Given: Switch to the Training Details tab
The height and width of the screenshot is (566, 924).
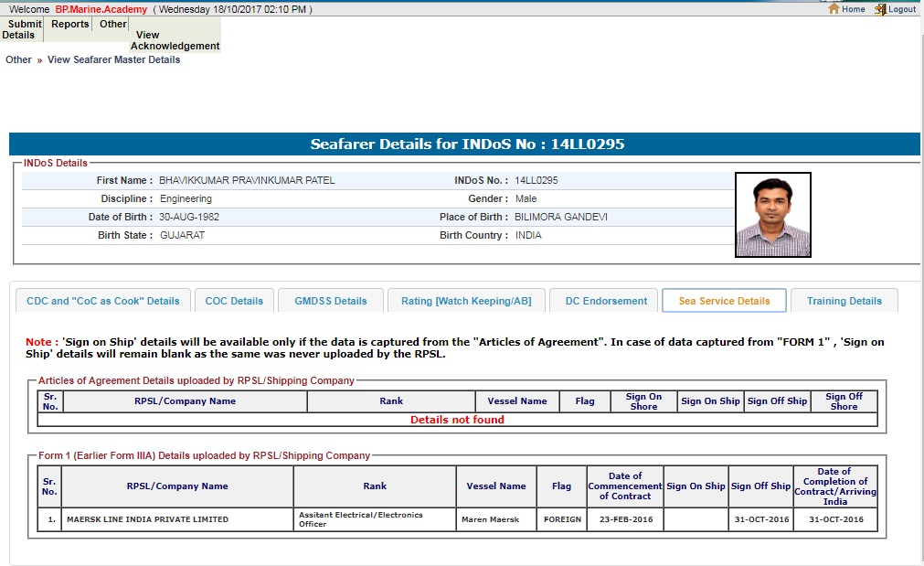Looking at the screenshot, I should (844, 301).
